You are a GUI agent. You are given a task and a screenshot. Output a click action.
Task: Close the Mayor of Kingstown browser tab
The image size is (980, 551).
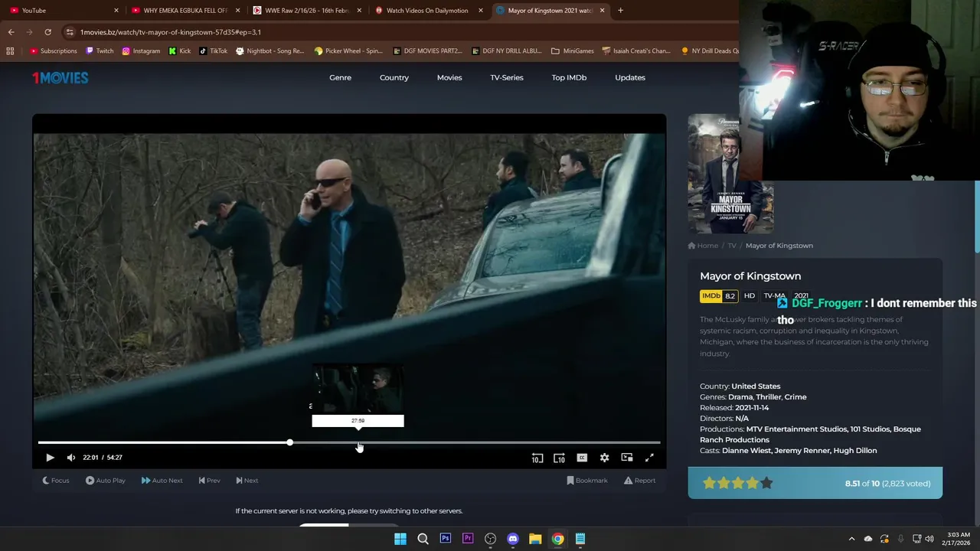602,11
